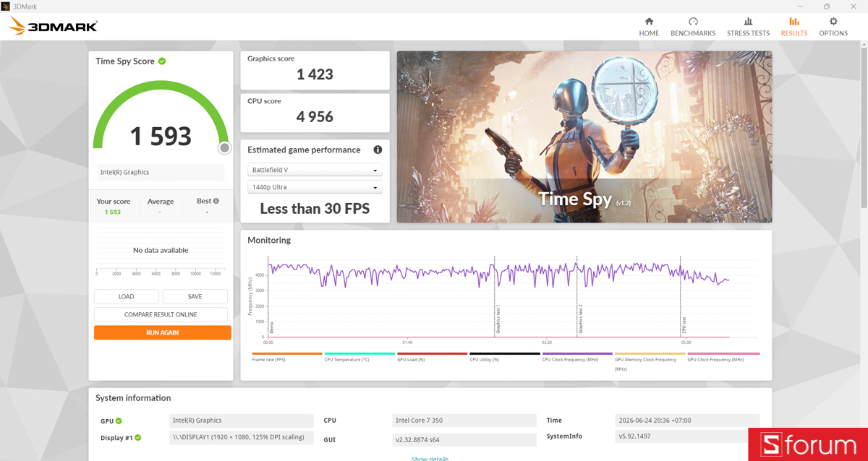Screen dimensions: 868x461
Task: Click the orange RUN AGAIN button
Action: (x=163, y=332)
